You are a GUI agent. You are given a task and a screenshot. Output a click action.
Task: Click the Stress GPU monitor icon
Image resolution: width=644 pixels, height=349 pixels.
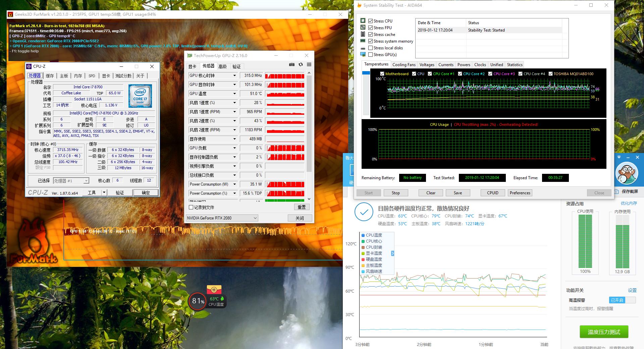[x=363, y=54]
